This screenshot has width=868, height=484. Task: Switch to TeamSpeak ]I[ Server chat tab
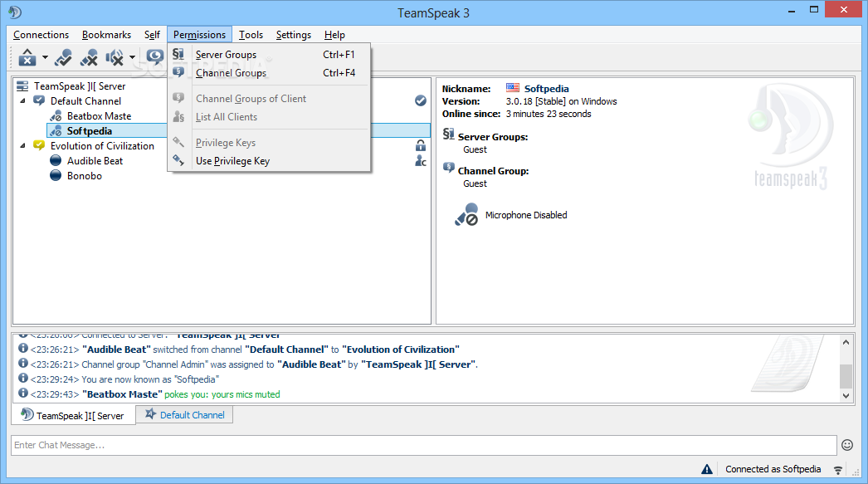73,415
